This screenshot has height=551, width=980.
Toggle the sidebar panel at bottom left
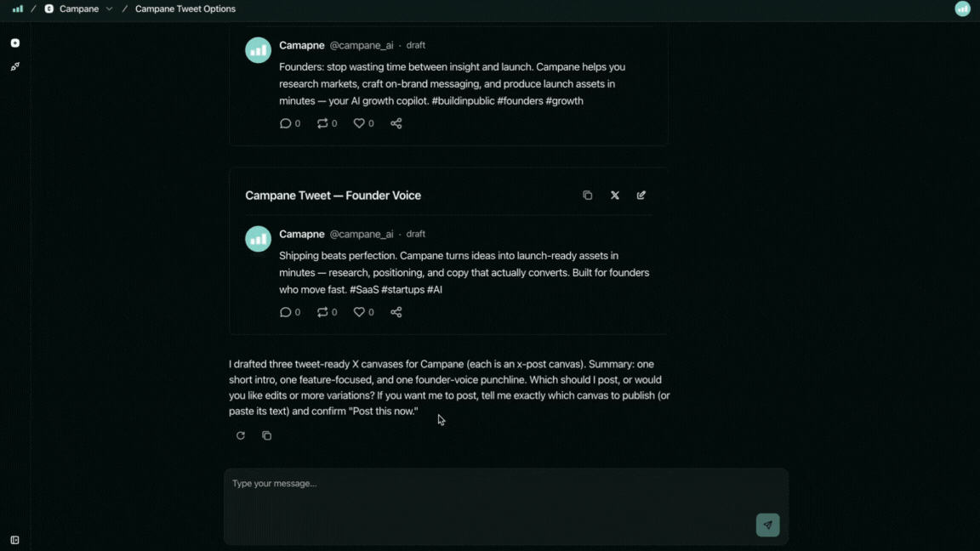pos(14,540)
